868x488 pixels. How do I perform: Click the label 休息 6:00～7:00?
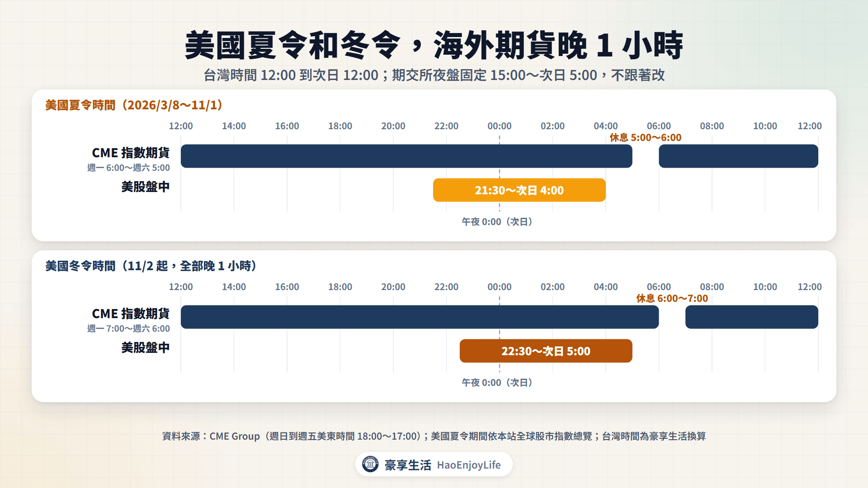[672, 298]
